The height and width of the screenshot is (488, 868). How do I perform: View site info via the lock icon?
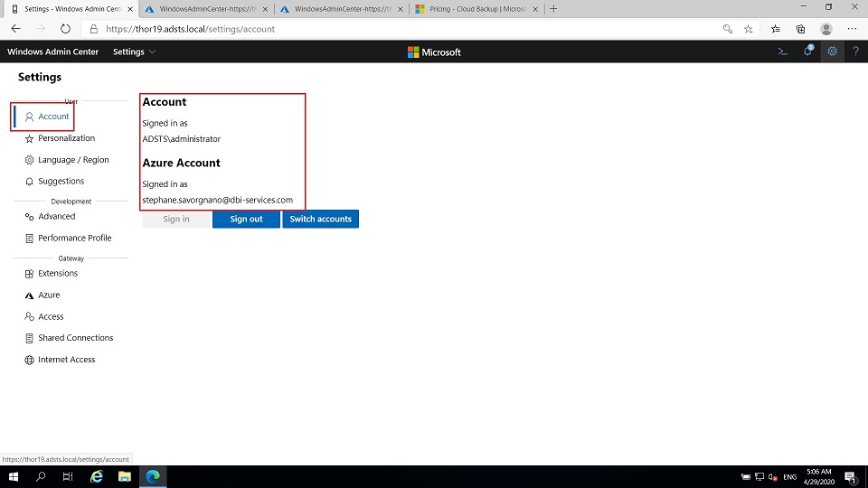click(x=93, y=29)
